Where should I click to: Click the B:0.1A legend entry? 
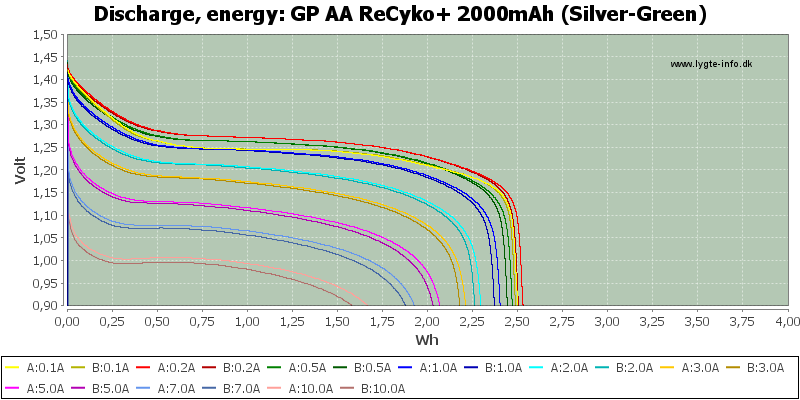[x=101, y=367]
